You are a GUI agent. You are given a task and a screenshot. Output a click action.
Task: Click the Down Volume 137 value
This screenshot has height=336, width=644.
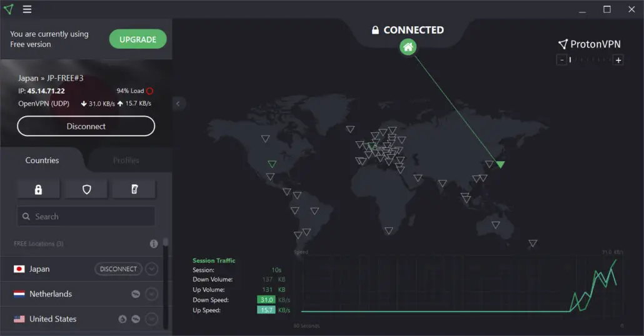coord(268,279)
